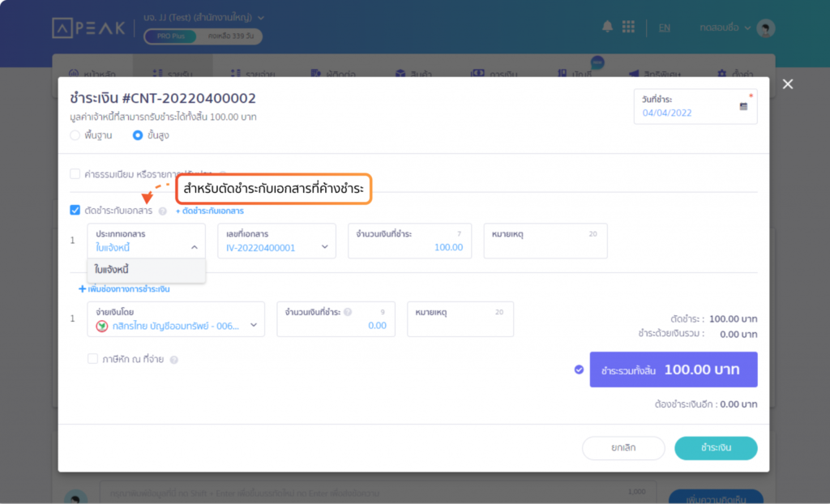Screen dimensions: 830x504
Task: Select the ขั้นสูง radio option
Action: 138,135
